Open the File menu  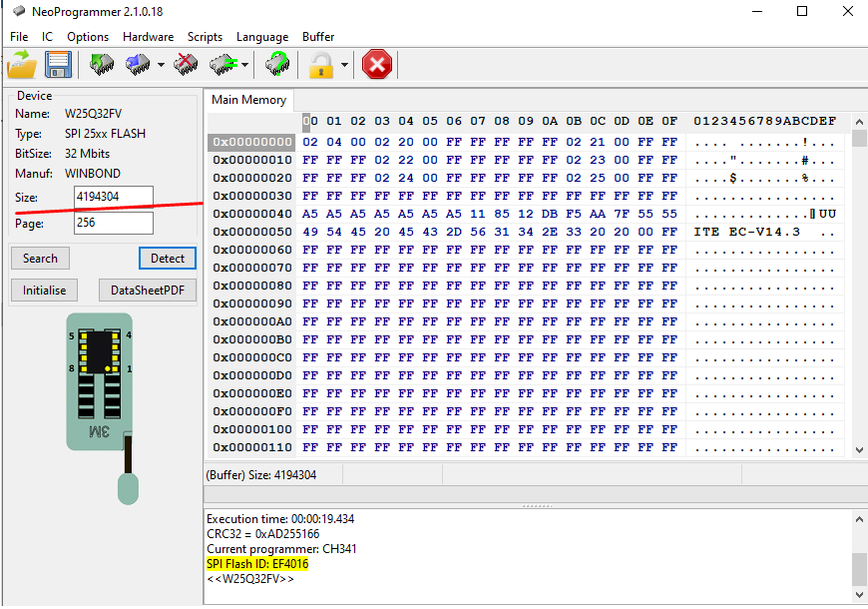[19, 37]
